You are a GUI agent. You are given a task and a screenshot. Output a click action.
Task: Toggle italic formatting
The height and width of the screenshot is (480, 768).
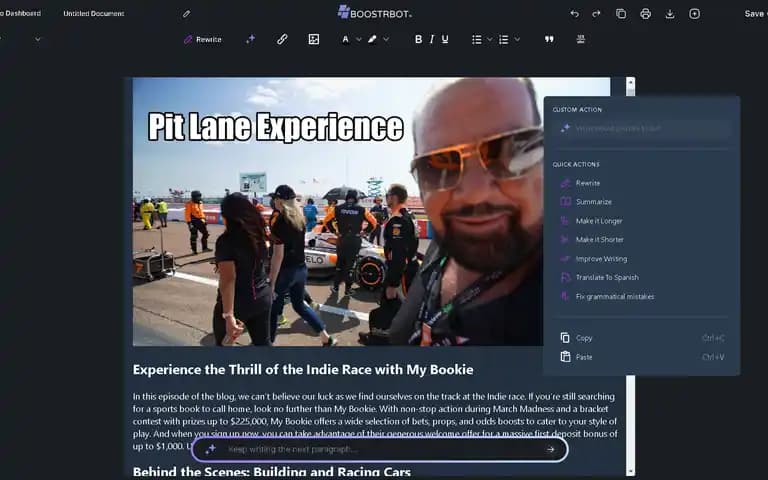432,39
